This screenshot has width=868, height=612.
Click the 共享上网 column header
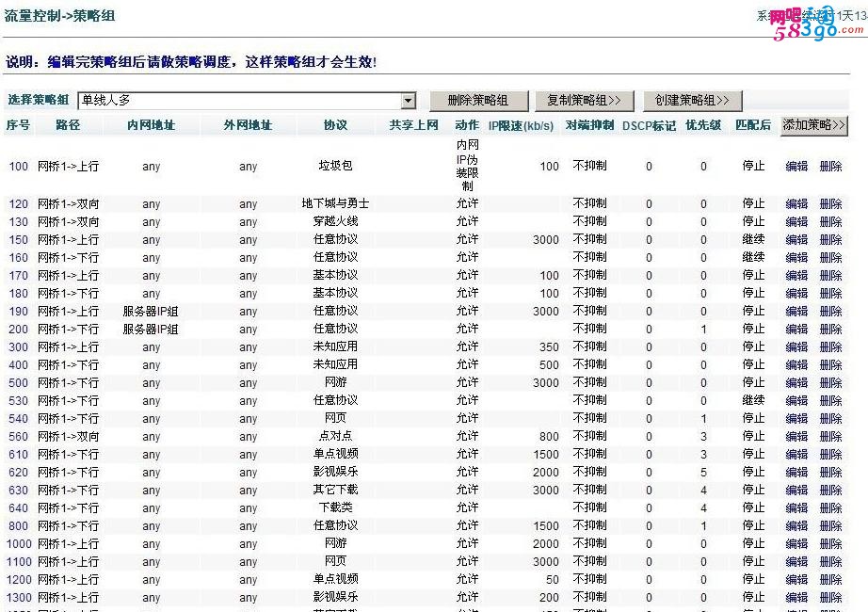click(x=413, y=125)
